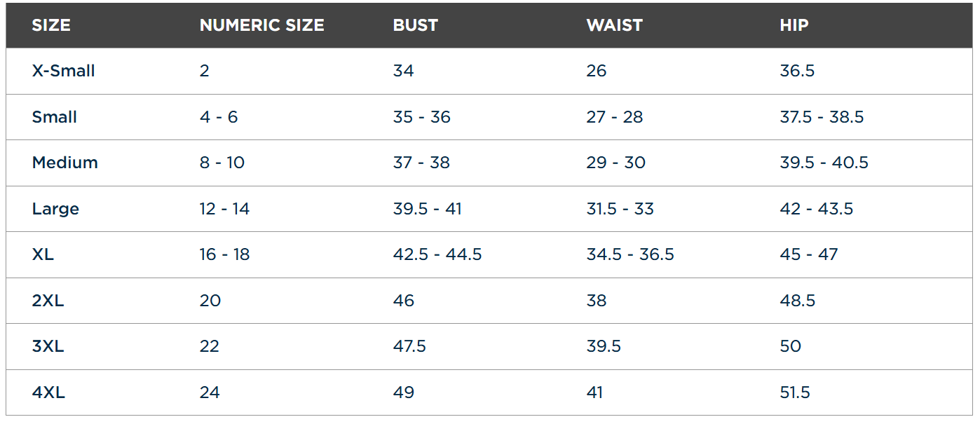
Task: Select waist value 34.5 - 36.5
Action: tap(629, 254)
